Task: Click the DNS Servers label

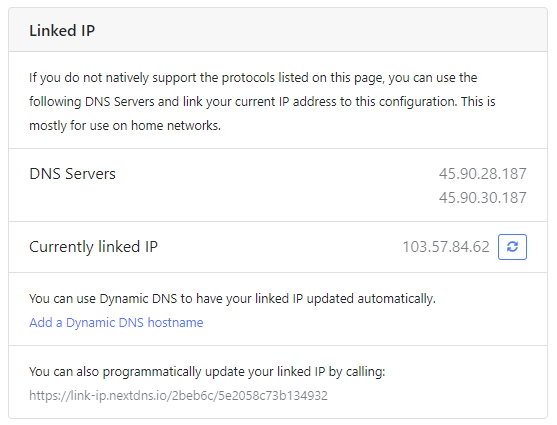Action: (72, 174)
